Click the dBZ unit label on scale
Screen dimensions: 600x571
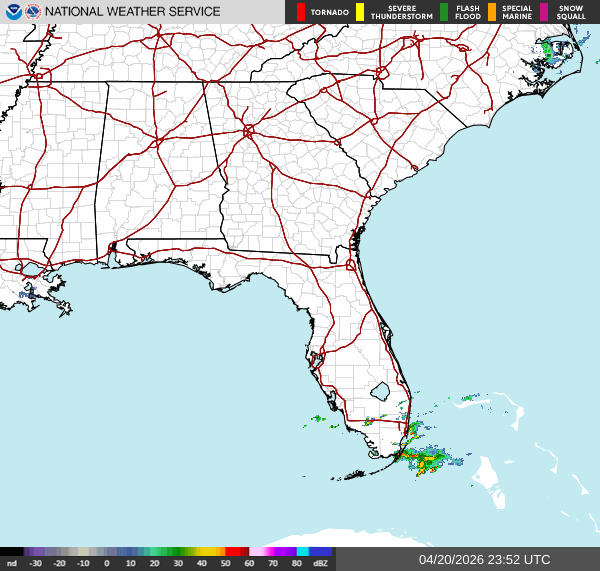point(320,563)
